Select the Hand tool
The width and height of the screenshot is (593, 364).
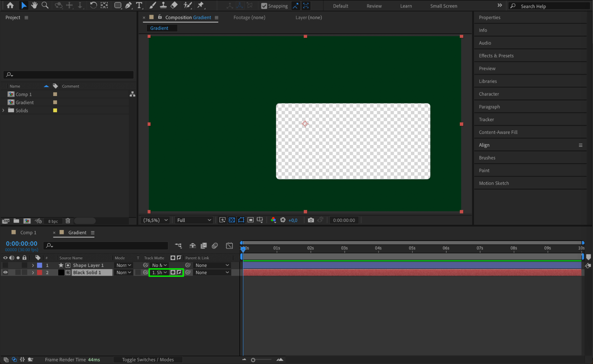click(x=34, y=5)
